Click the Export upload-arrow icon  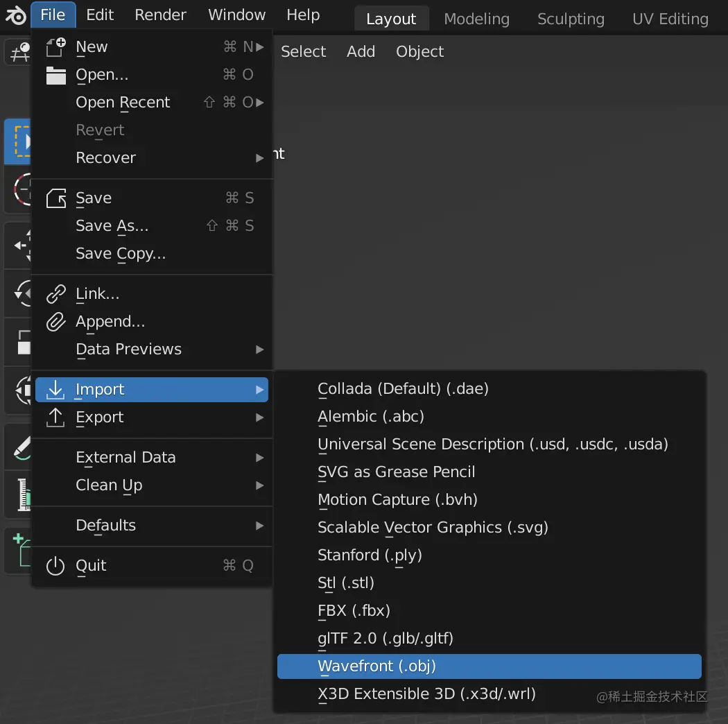55,417
